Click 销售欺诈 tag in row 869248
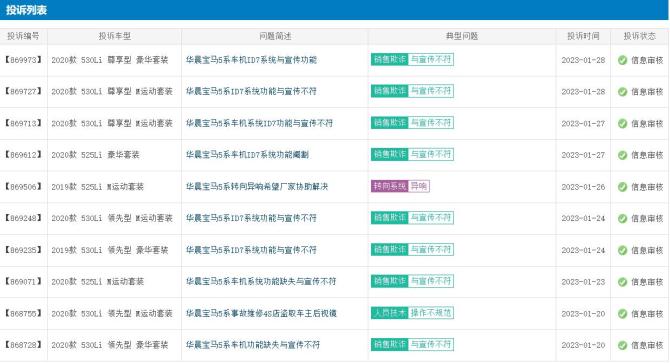 tap(390, 218)
